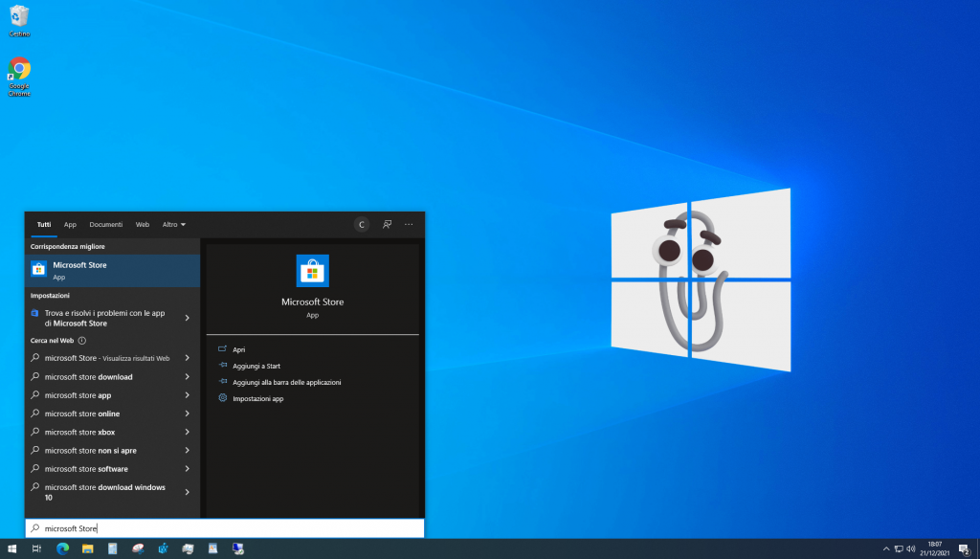Open the three-dot options menu

point(409,224)
